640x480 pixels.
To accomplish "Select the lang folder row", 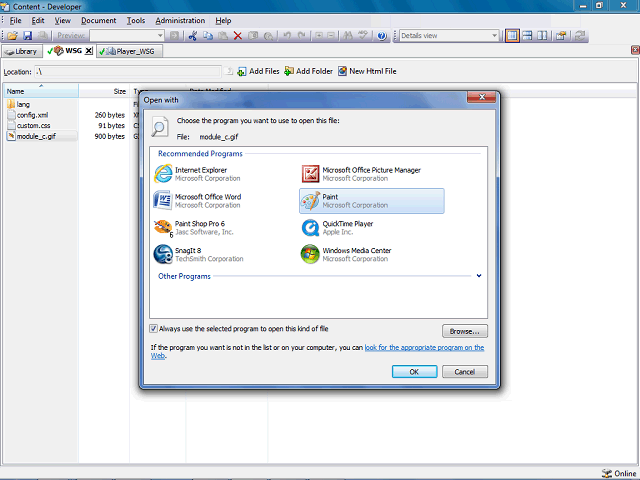I will [18, 104].
